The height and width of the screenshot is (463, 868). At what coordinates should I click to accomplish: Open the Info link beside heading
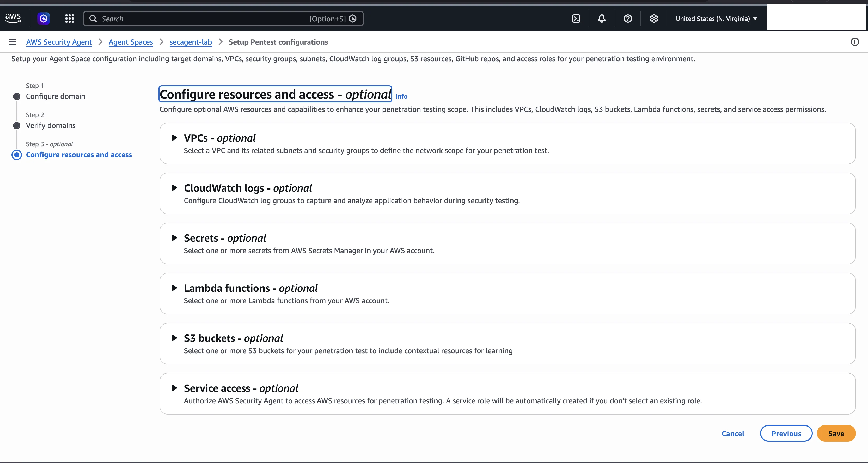(x=401, y=96)
